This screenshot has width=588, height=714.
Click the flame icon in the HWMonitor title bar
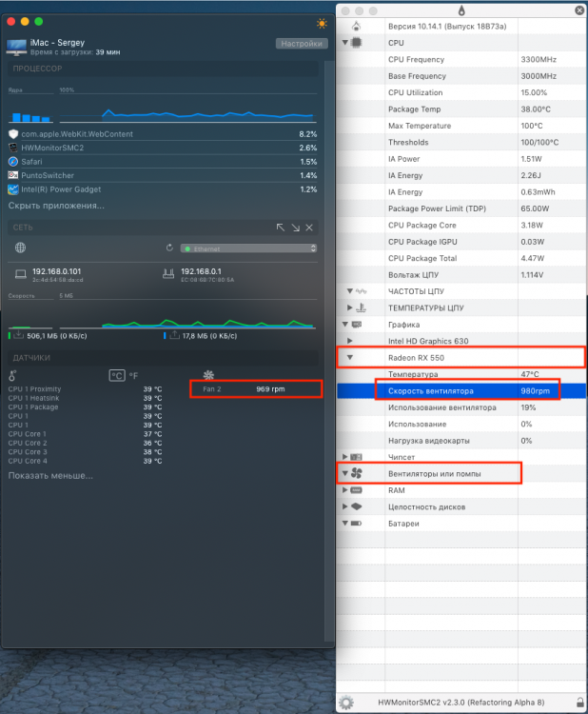tap(461, 10)
